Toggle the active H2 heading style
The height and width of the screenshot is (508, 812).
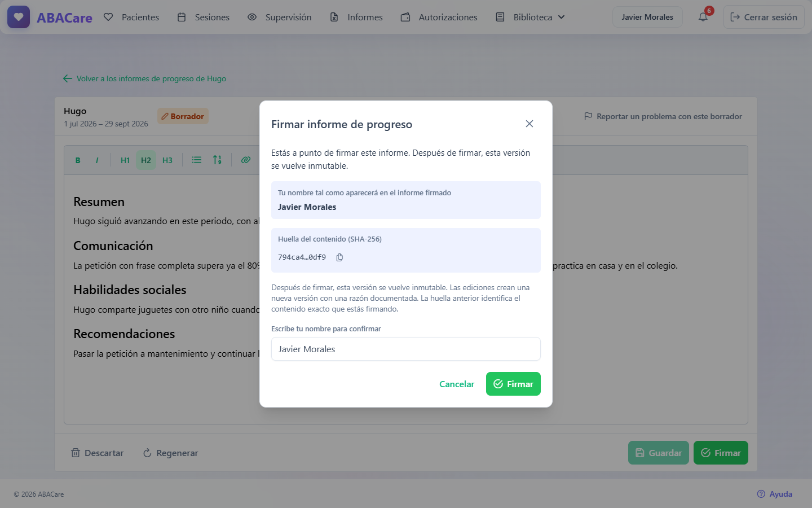(x=146, y=160)
